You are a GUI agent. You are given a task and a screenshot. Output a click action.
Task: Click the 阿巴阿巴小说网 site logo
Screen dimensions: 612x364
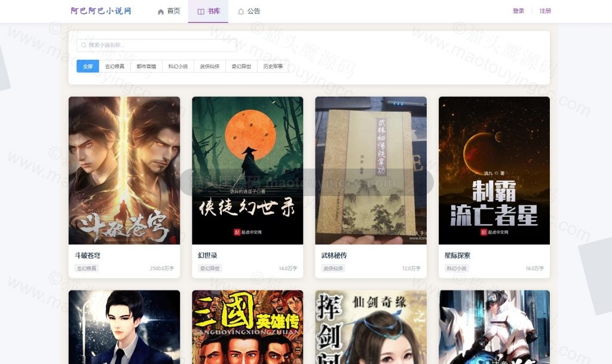point(100,11)
